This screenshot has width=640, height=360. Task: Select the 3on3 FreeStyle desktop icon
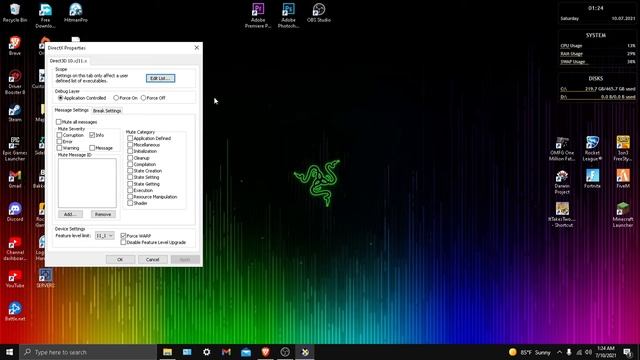coord(623,149)
